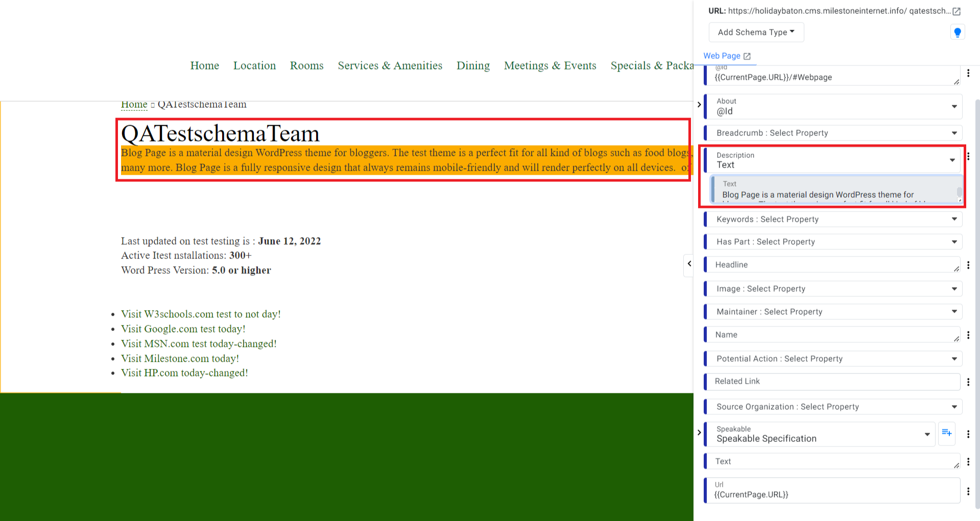Viewport: 980px width, 521px height.
Task: Open the three-dot menu beside Name field
Action: click(x=968, y=335)
